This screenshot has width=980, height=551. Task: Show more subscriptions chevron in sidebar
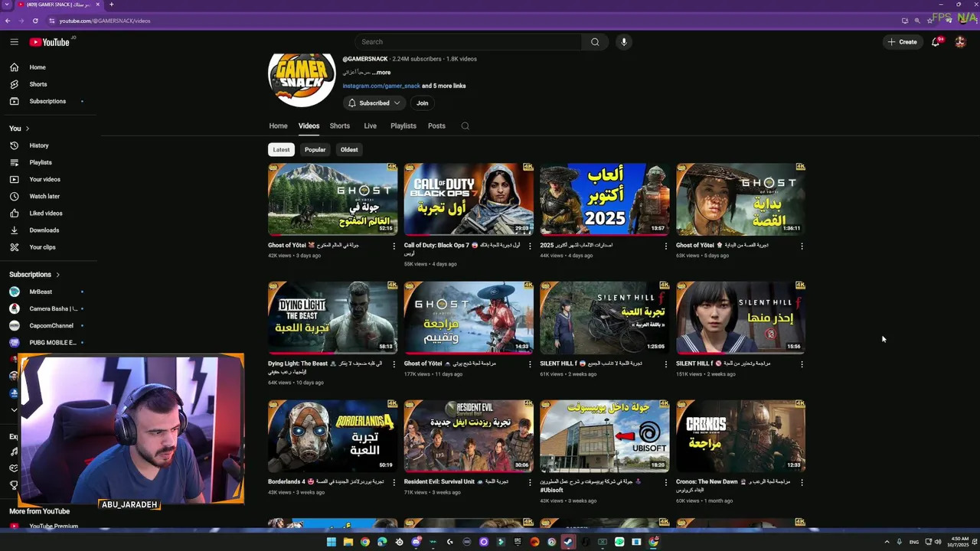pyautogui.click(x=14, y=409)
